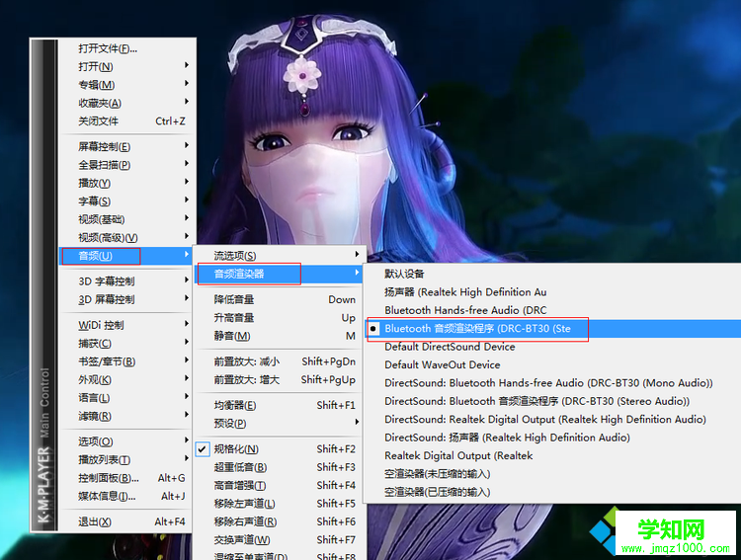Image resolution: width=741 pixels, height=560 pixels.
Task: Expand the 屏幕控制(E) submenu arrow
Action: (x=187, y=145)
